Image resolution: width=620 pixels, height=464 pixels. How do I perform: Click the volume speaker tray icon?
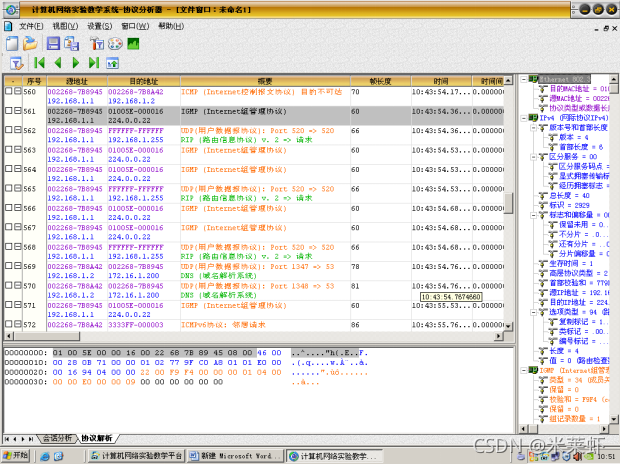pos(578,456)
